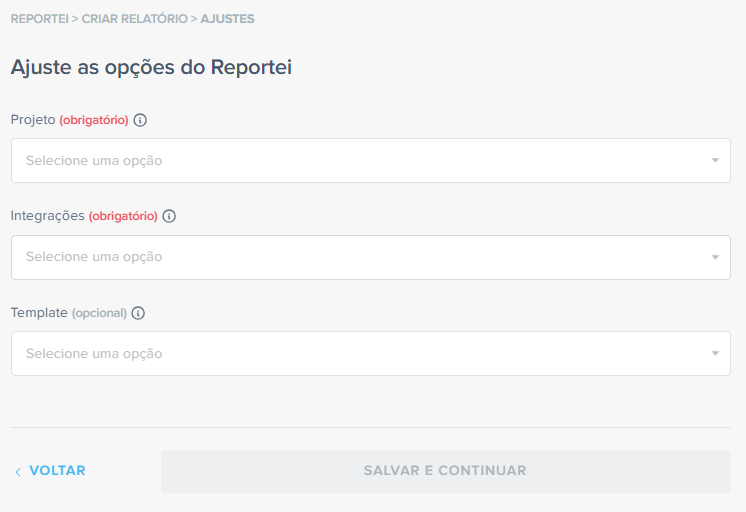The width and height of the screenshot is (746, 512).
Task: Open the Template select field
Action: (360, 354)
